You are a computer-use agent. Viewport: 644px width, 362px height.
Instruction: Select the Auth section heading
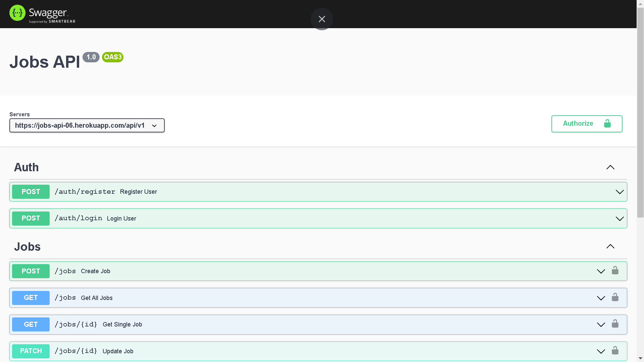click(x=26, y=167)
